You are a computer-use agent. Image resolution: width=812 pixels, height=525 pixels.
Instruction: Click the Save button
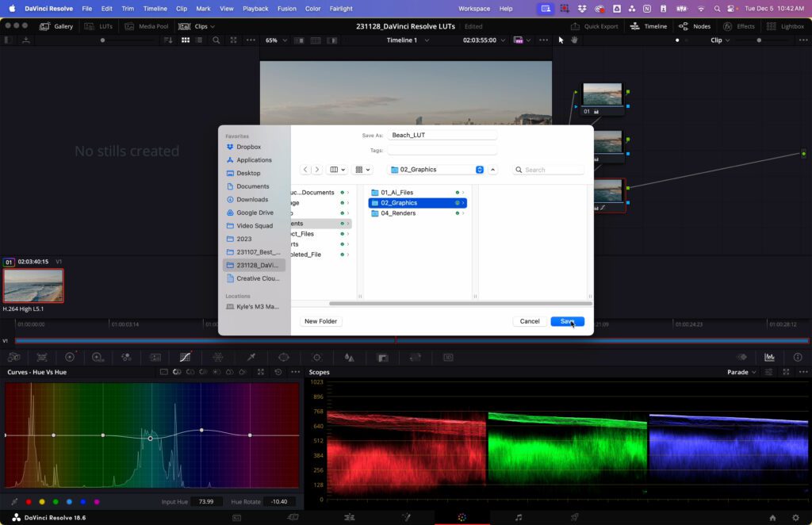(568, 321)
